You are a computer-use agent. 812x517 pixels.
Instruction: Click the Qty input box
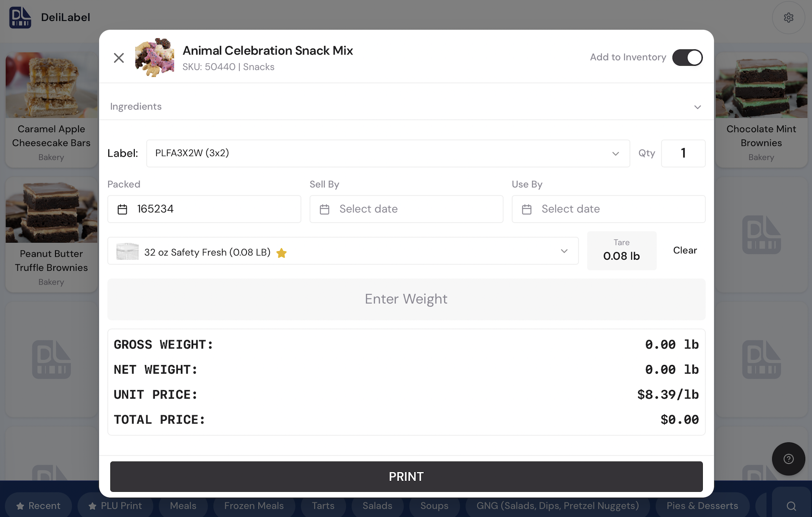click(683, 153)
